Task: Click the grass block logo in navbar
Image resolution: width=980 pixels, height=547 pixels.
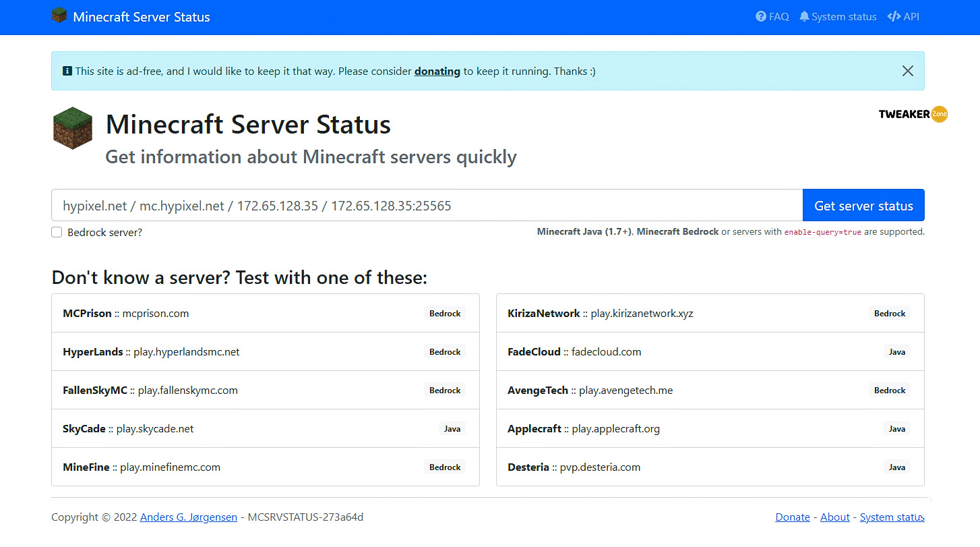Action: point(59,16)
